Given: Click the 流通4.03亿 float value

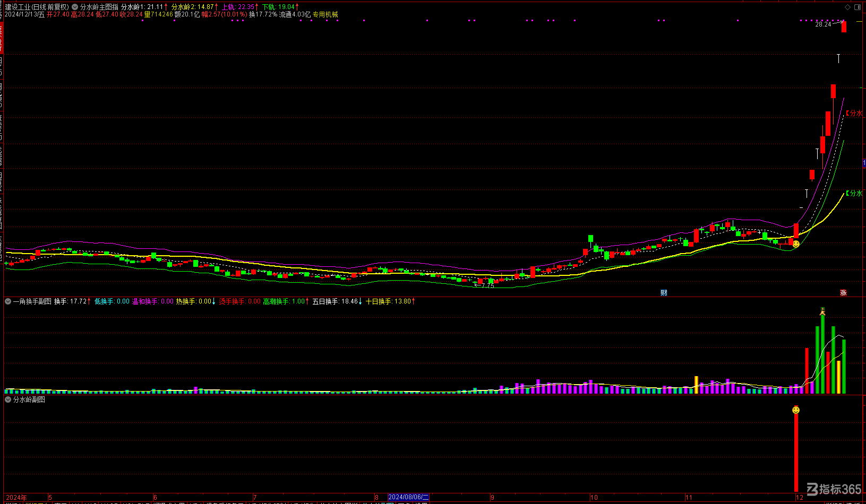Looking at the screenshot, I should (295, 14).
